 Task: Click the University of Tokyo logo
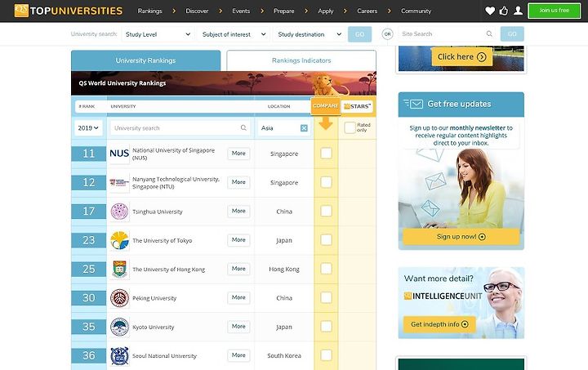[119, 240]
